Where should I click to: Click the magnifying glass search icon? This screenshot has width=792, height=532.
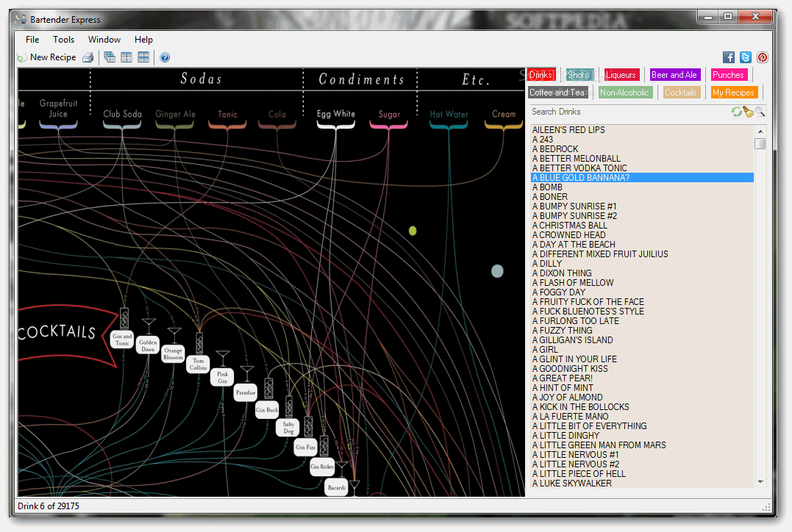pos(760,112)
